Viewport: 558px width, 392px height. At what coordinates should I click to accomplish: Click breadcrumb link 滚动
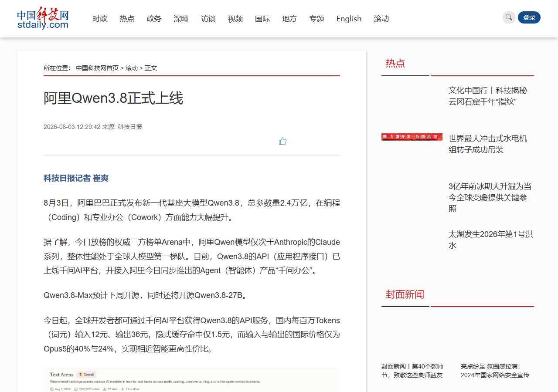pos(132,68)
